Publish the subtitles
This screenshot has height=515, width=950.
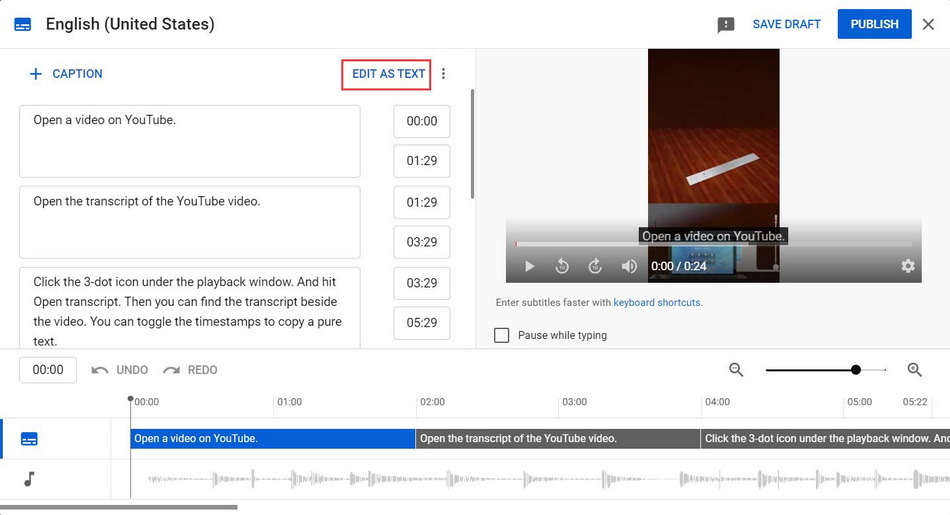coord(874,24)
